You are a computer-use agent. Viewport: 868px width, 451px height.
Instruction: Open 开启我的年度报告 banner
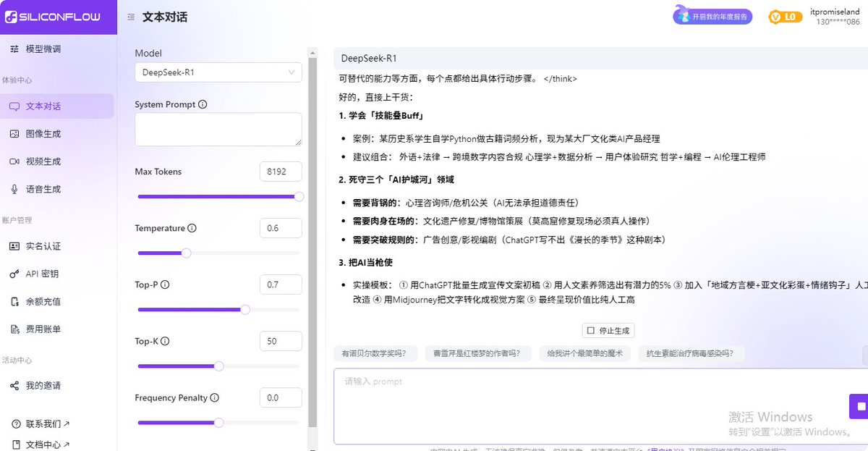coord(713,16)
